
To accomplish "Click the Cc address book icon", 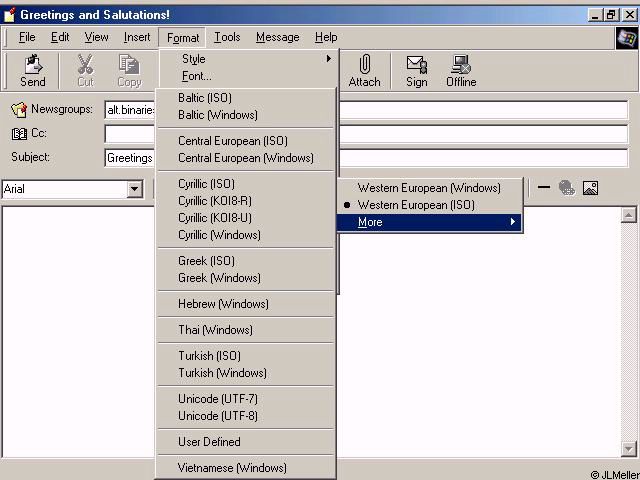I will 18,133.
